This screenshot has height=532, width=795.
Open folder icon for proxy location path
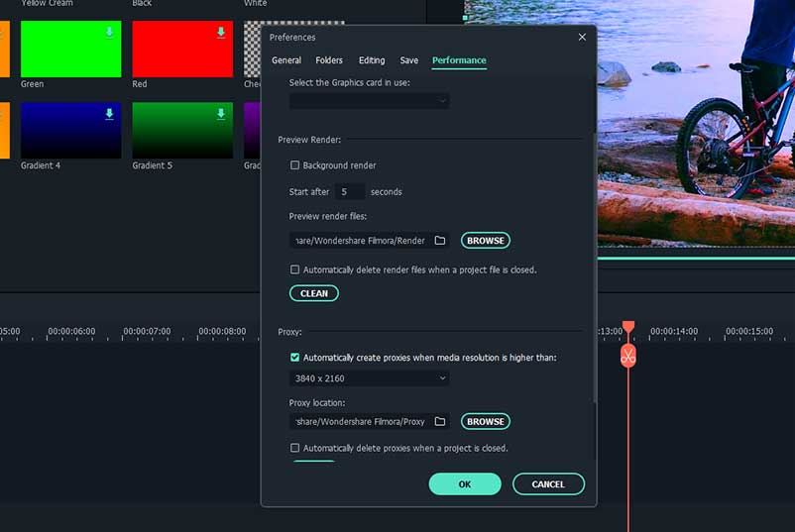click(x=440, y=422)
